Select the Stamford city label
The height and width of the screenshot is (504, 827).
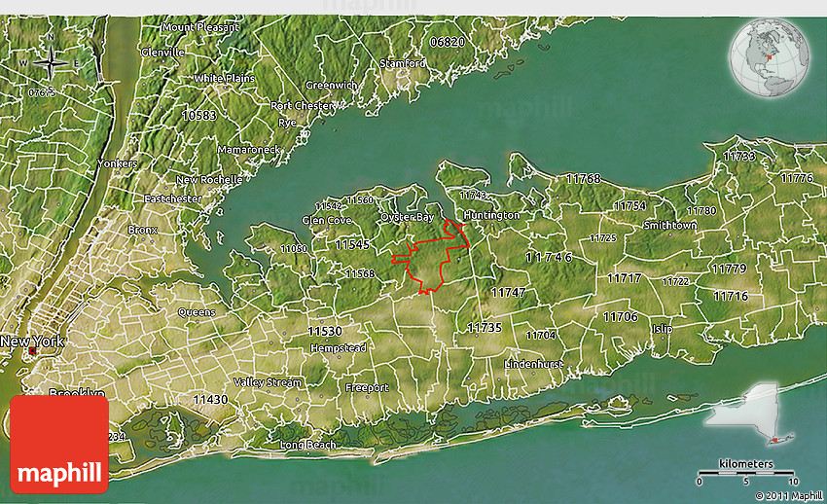click(x=402, y=63)
